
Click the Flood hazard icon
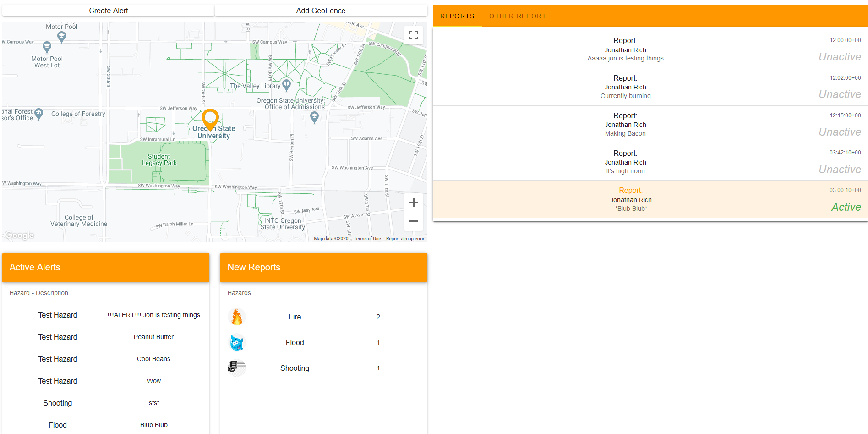coord(237,342)
